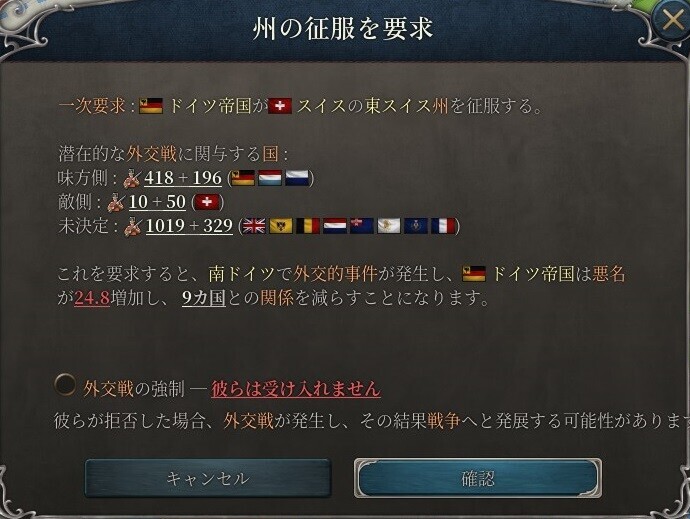Click the underlined 24.8 infamy value
Image resolution: width=690 pixels, height=519 pixels.
coord(92,298)
